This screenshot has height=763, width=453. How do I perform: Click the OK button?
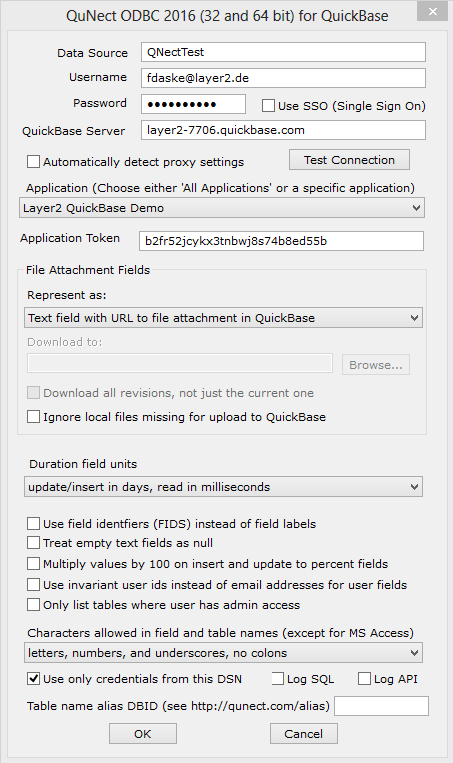143,733
